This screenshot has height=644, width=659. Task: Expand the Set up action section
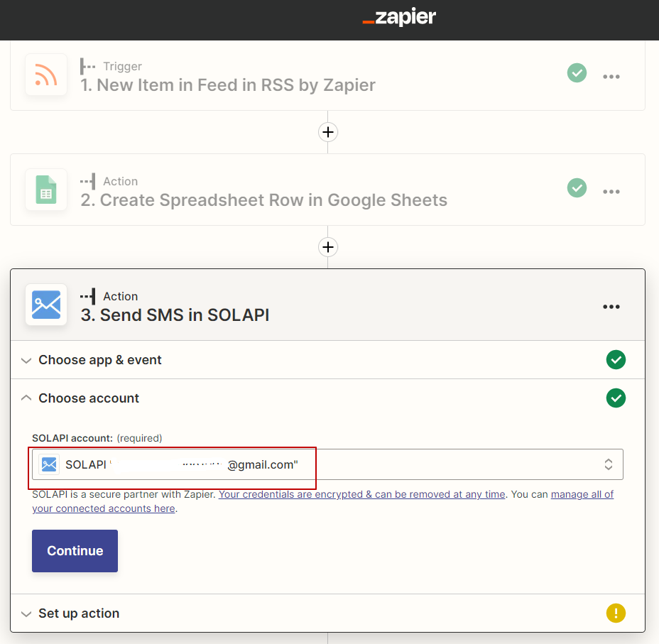(x=327, y=613)
